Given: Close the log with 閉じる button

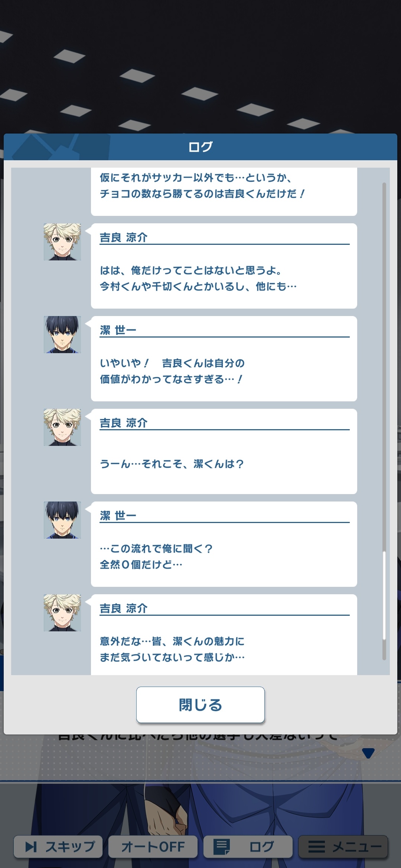Looking at the screenshot, I should pos(200,704).
